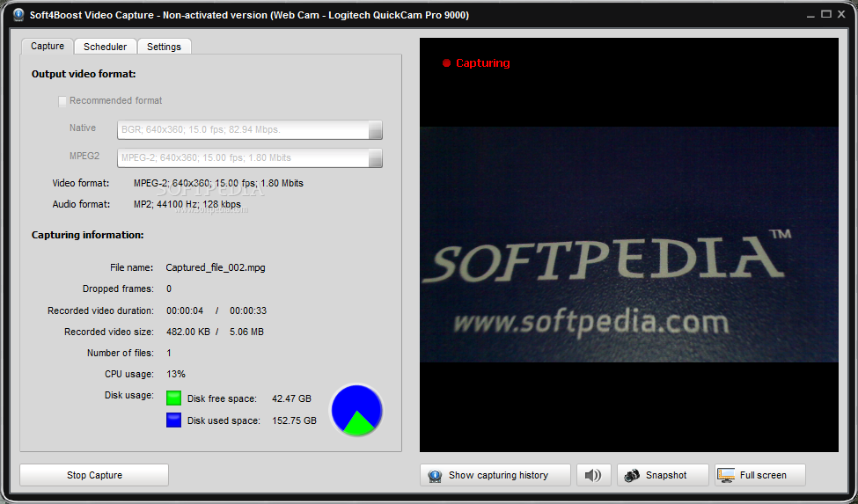The width and height of the screenshot is (858, 504).
Task: Click the Stop Capture button
Action: 94,475
